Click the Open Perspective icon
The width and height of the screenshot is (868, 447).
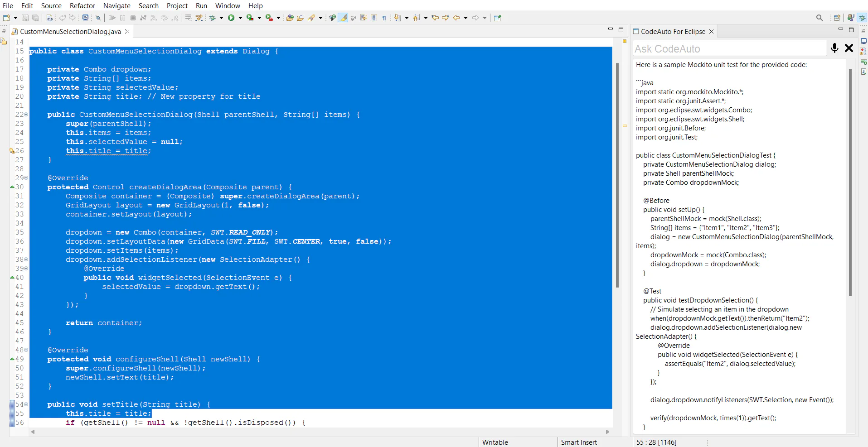click(x=837, y=18)
